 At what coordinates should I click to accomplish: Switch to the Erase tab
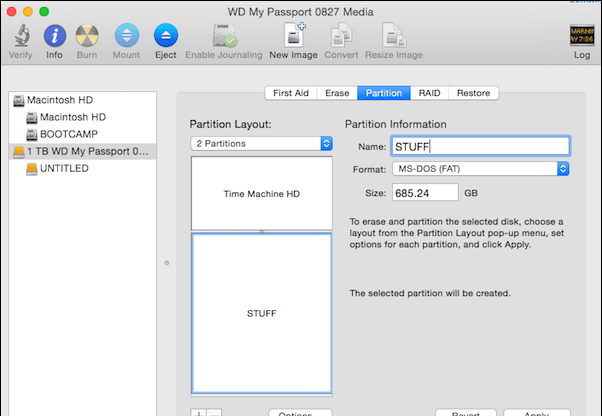(337, 93)
